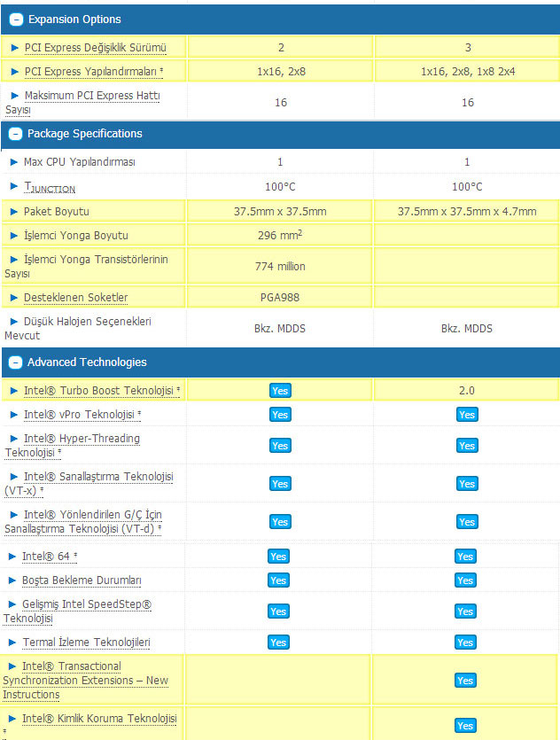This screenshot has width=560, height=740.
Task: Open Desteklenen Soketler link
Action: (75, 298)
